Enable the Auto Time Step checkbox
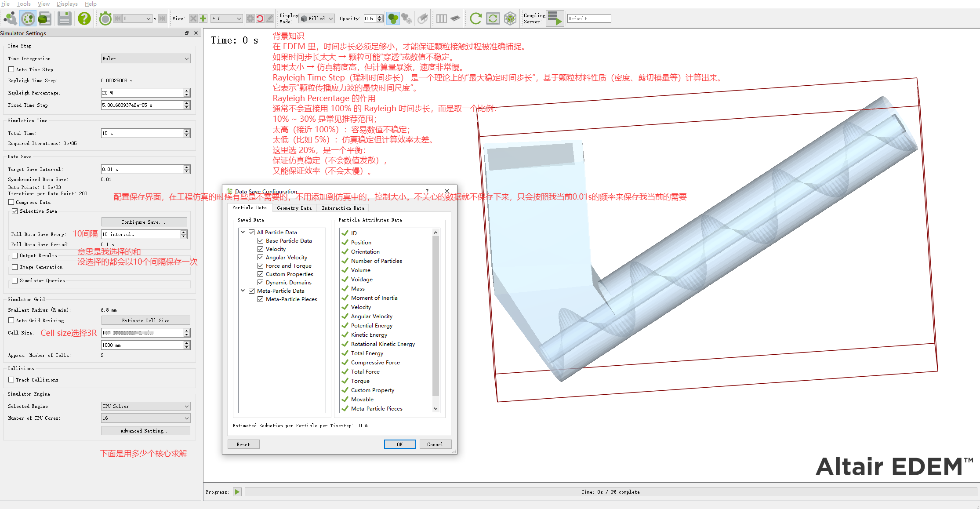Image resolution: width=980 pixels, height=509 pixels. pyautogui.click(x=11, y=69)
